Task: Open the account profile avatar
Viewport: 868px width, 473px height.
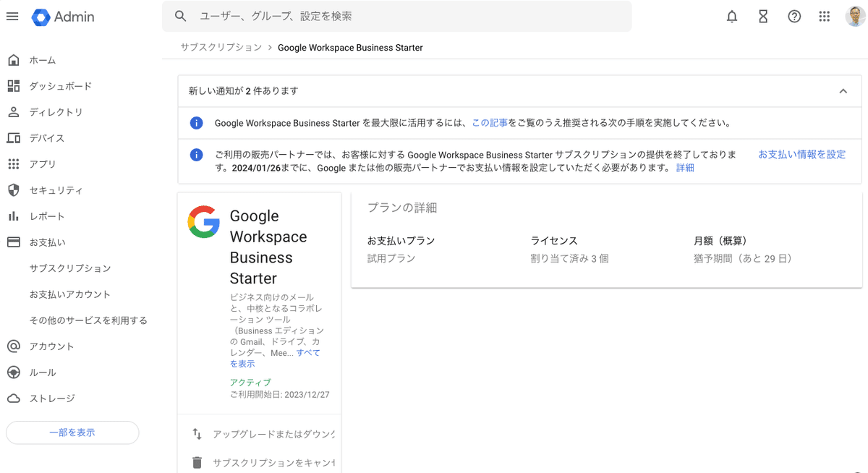Action: [855, 17]
